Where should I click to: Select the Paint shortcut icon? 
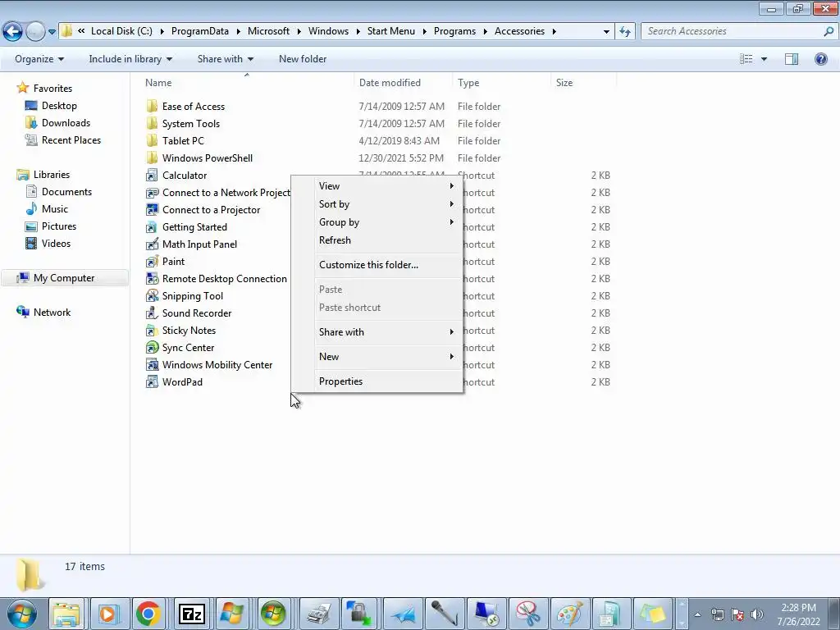point(152,262)
